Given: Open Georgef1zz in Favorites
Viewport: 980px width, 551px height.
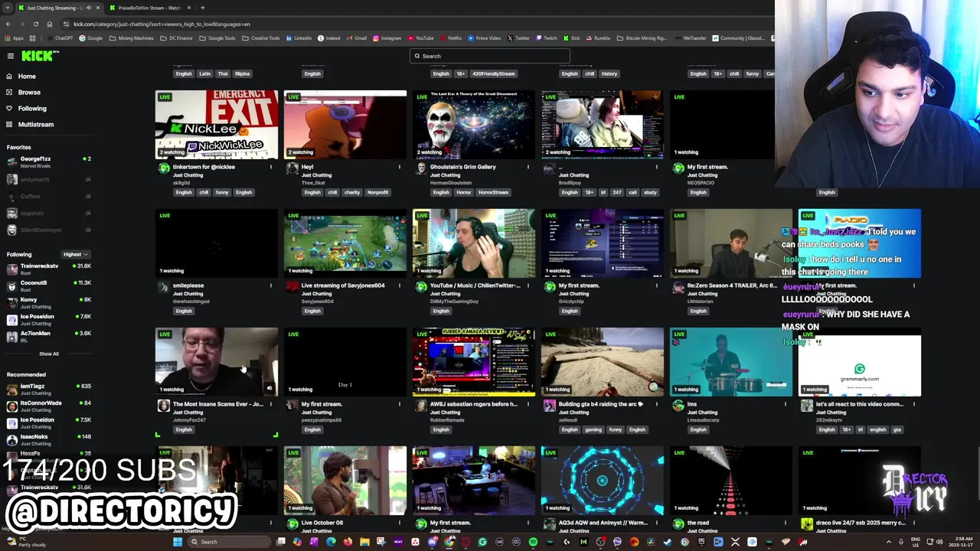Looking at the screenshot, I should point(47,162).
